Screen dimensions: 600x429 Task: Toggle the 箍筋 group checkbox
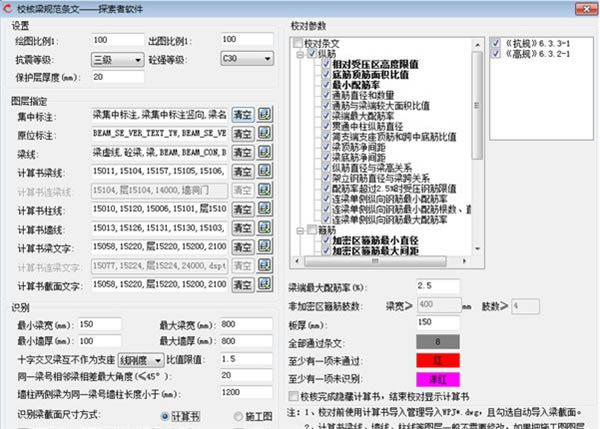click(312, 230)
